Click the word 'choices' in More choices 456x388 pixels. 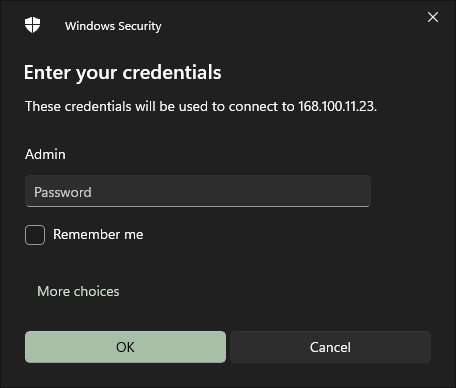click(x=97, y=291)
